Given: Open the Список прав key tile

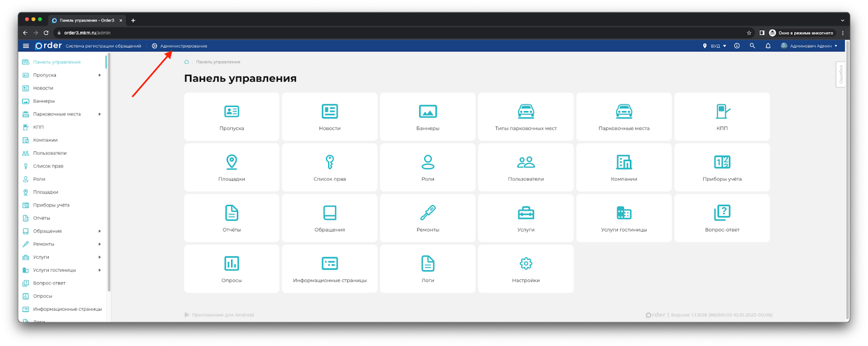Looking at the screenshot, I should 329,167.
